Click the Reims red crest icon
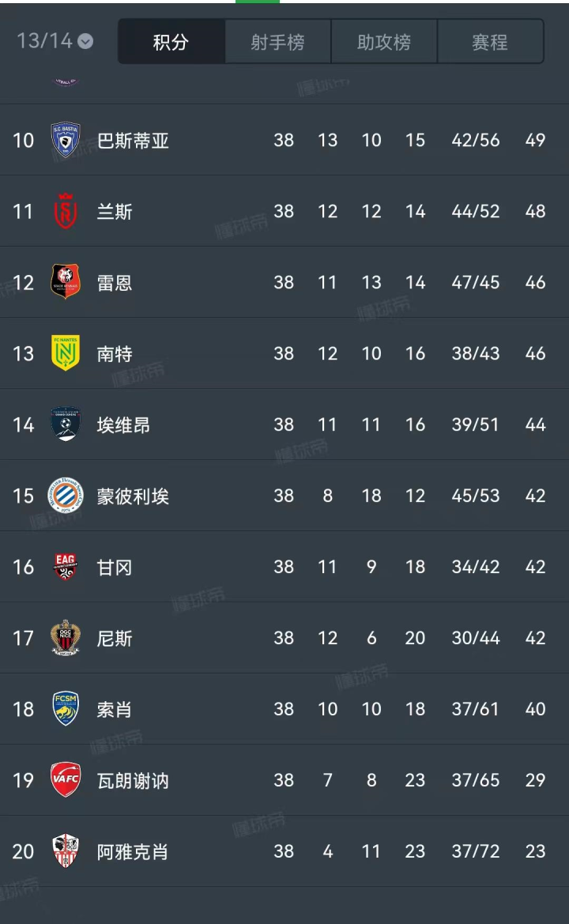Viewport: 569px width, 924px height. click(x=66, y=211)
